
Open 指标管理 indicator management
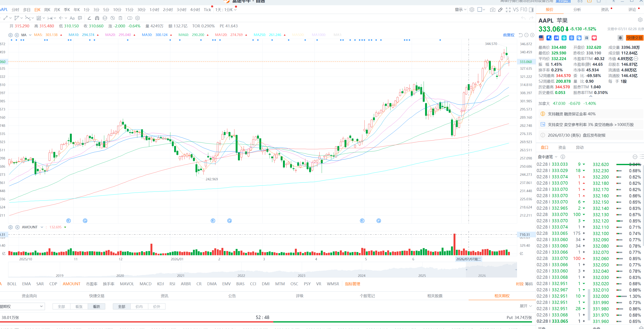point(352,284)
